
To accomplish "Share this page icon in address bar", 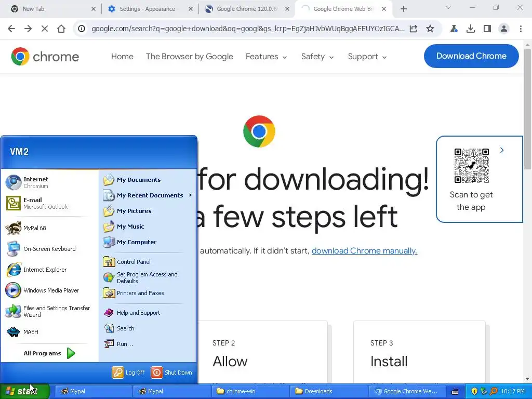I will (x=413, y=29).
